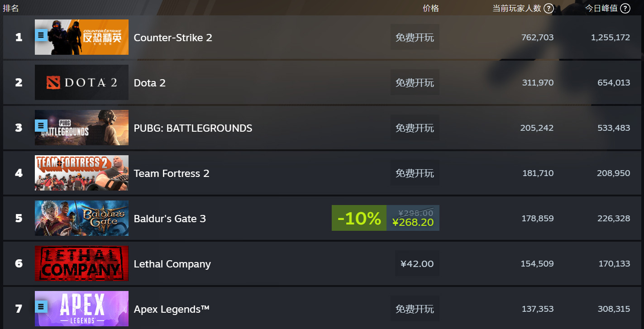Screen dimensions: 644x329
Task: Click the ¥42.00 price of Lethal Company
Action: point(417,263)
